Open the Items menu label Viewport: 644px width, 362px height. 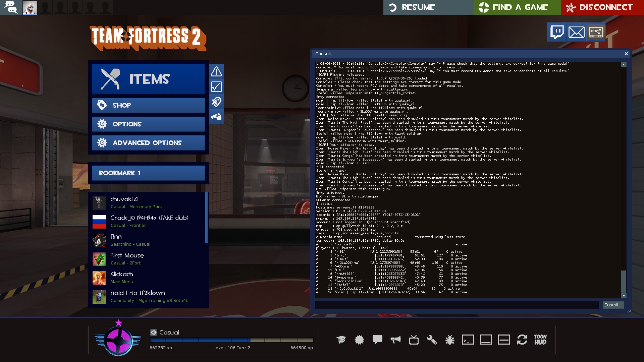150,79
